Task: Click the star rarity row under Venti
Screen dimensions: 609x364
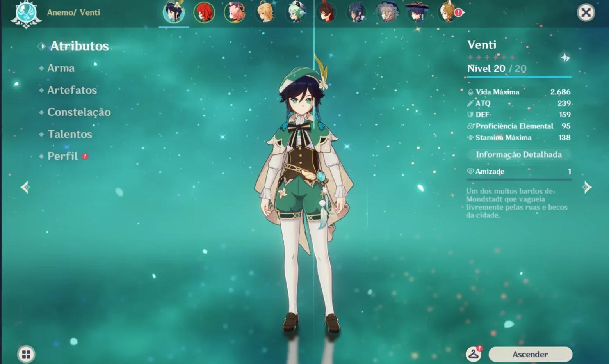Action: pyautogui.click(x=491, y=58)
